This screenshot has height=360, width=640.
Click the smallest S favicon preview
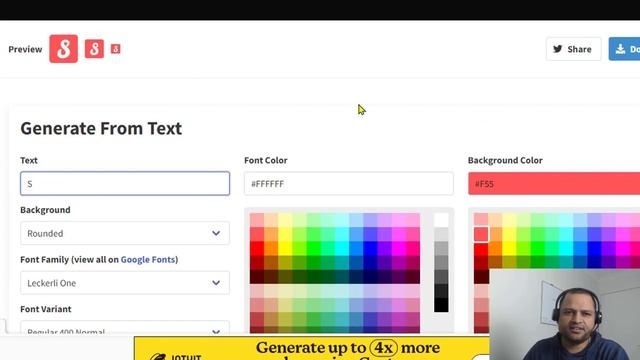coord(116,49)
